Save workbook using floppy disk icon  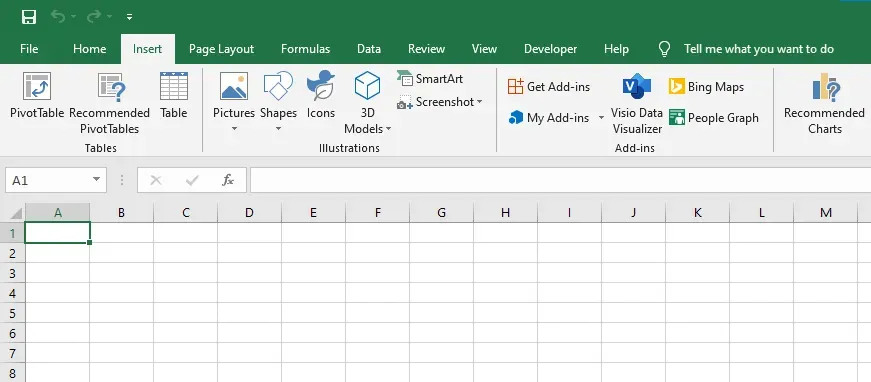tap(29, 17)
